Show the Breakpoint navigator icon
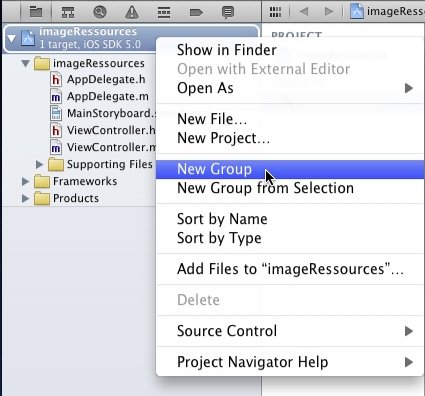Screen dimensions: 425x396 (196, 13)
